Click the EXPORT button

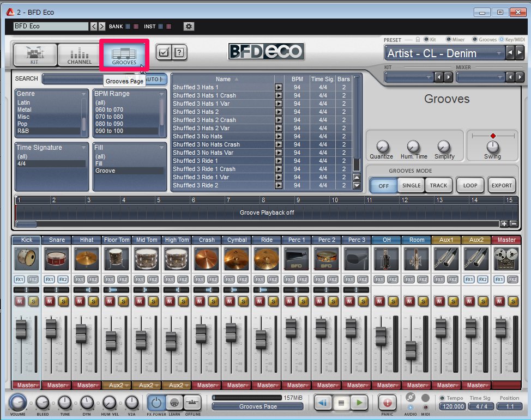(x=502, y=185)
